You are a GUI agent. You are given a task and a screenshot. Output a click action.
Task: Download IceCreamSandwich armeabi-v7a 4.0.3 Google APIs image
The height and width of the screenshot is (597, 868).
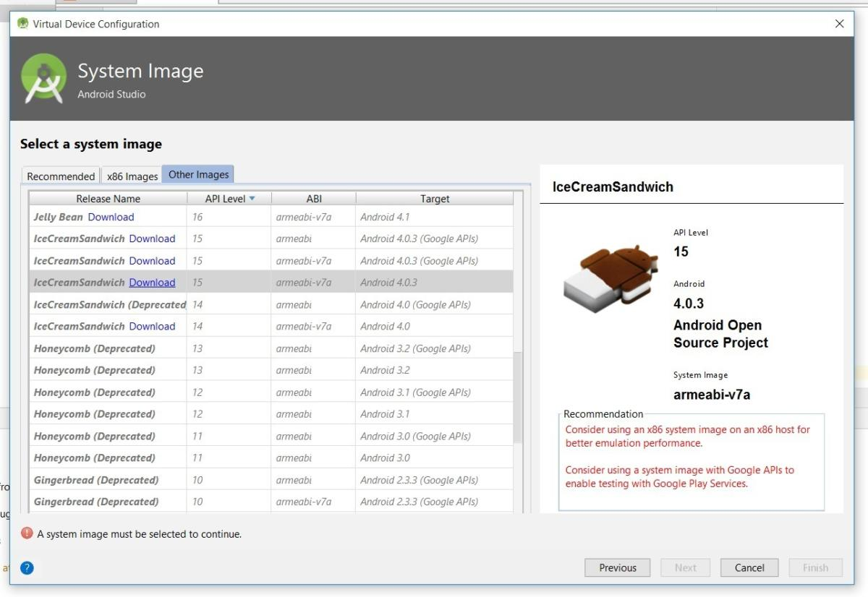pyautogui.click(x=152, y=261)
